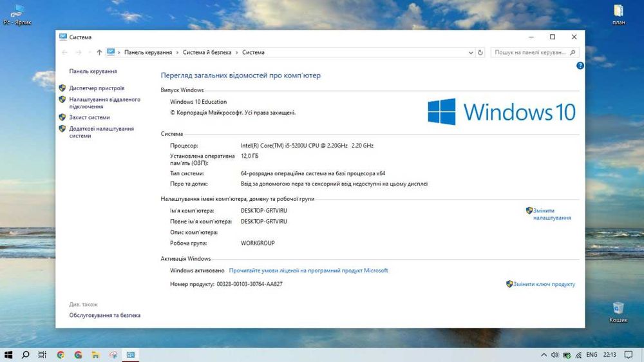Click the search magnifier icon in search box
The height and width of the screenshot is (362, 644).
573,53
